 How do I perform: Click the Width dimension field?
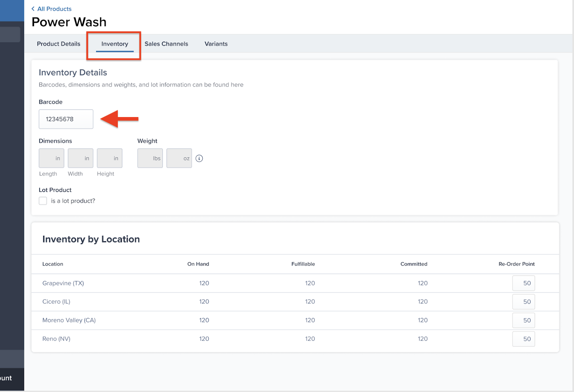tap(80, 158)
